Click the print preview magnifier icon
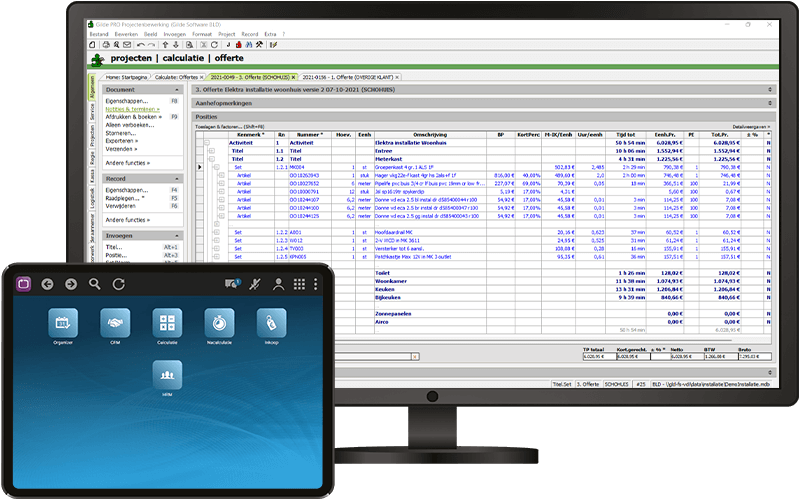This screenshot has height=500, width=800. pos(116,45)
